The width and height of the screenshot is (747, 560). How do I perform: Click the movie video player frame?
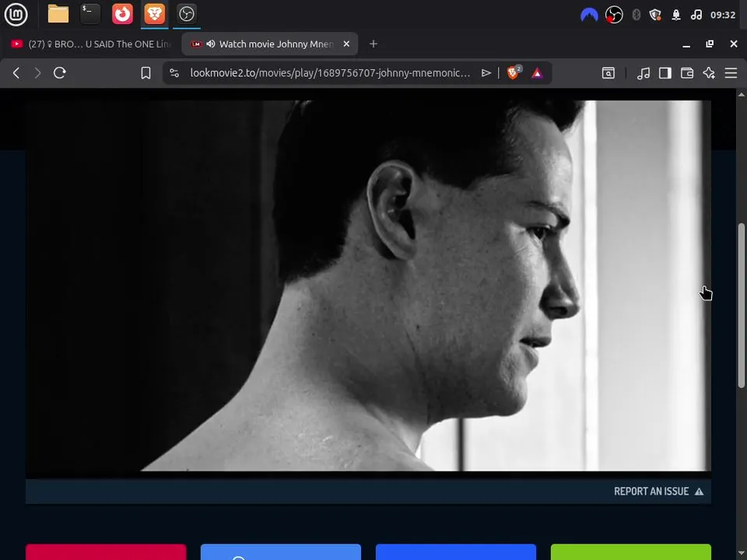368,285
